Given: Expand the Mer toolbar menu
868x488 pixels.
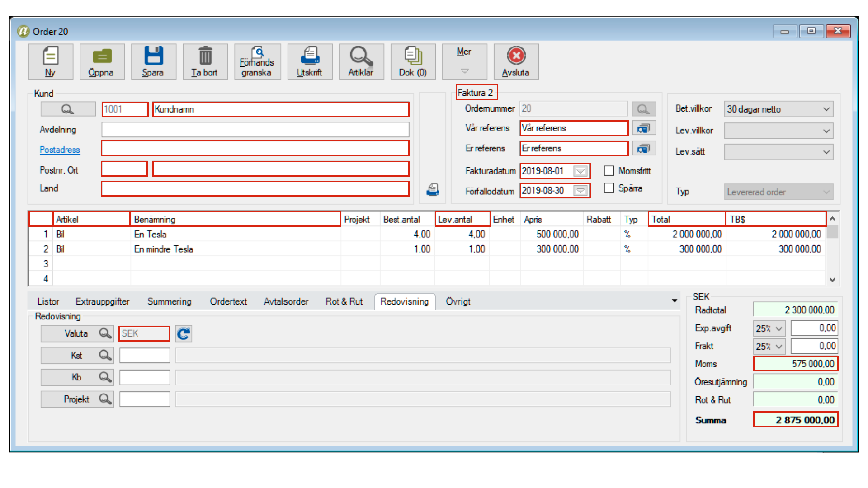Looking at the screenshot, I should coord(464,61).
